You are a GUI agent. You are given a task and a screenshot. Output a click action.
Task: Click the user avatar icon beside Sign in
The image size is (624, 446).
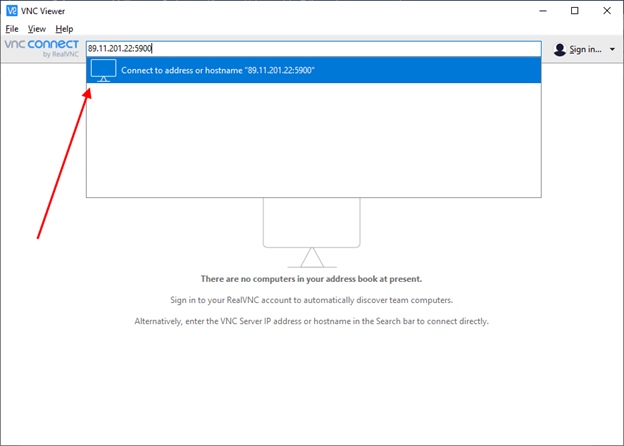pos(560,49)
